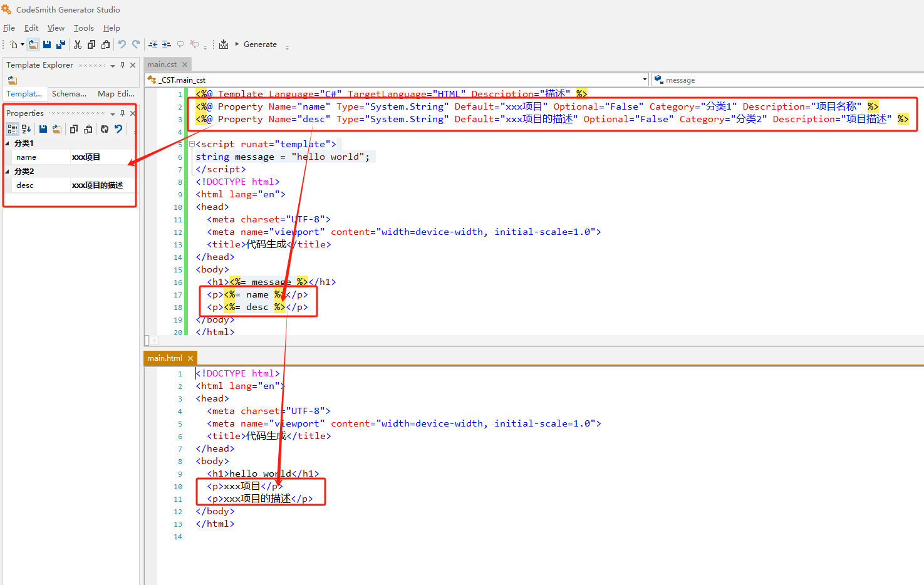Click the Undo arrow in main toolbar

(122, 44)
